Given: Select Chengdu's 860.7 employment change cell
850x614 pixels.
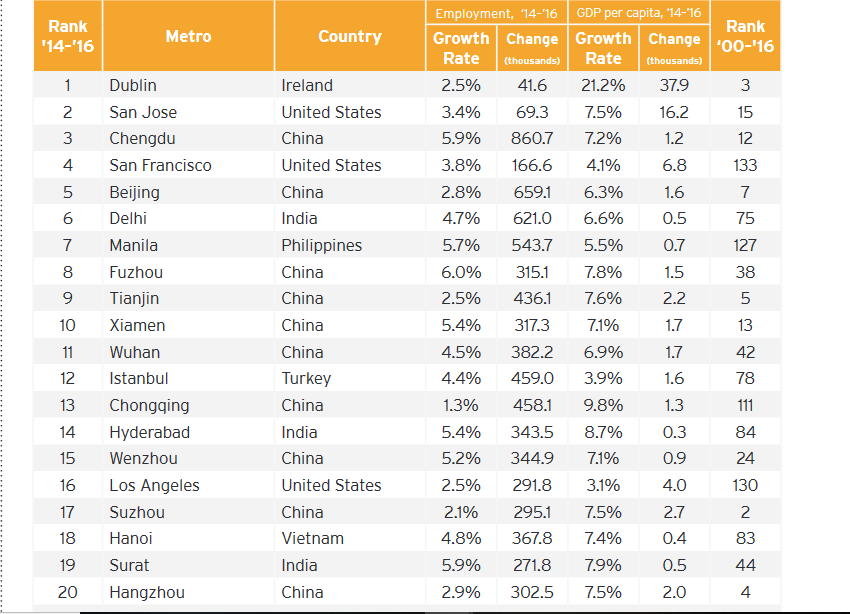Looking at the screenshot, I should pyautogui.click(x=532, y=138).
